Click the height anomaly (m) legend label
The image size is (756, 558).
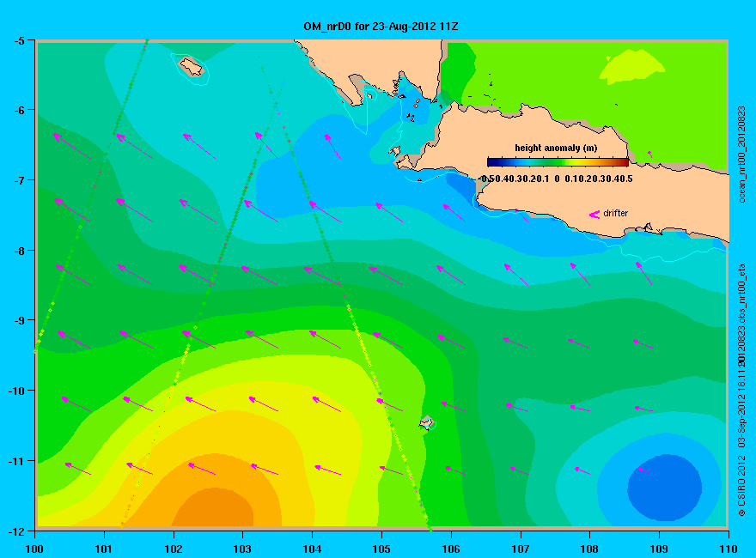556,148
